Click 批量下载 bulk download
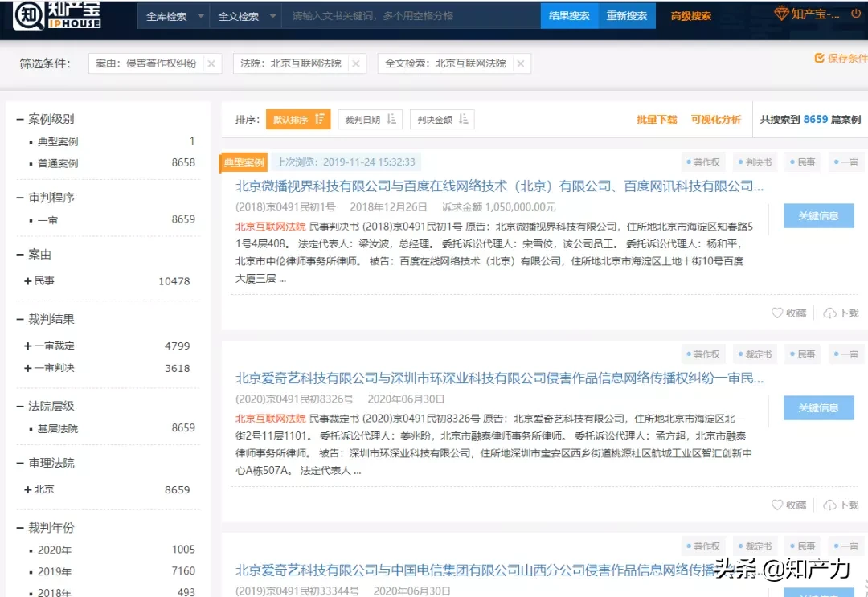 coord(657,120)
